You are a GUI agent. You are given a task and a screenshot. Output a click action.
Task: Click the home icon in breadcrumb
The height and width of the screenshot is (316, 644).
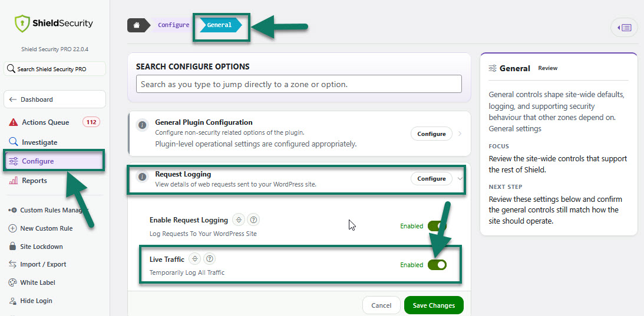coord(137,25)
